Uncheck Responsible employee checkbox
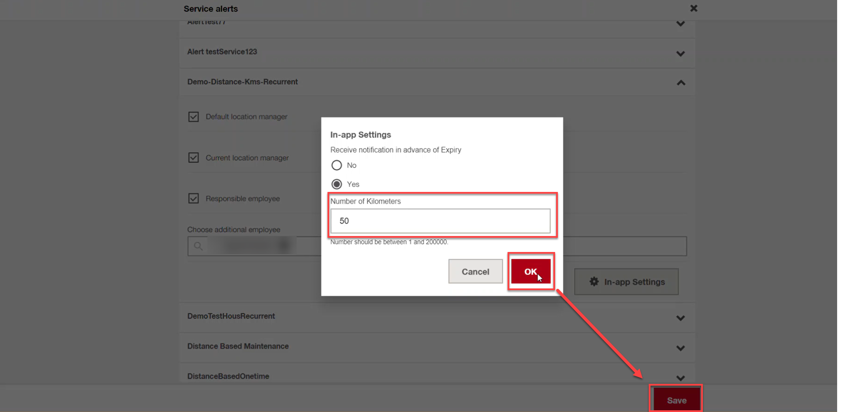Screen dimensions: 868x412 (x=193, y=199)
